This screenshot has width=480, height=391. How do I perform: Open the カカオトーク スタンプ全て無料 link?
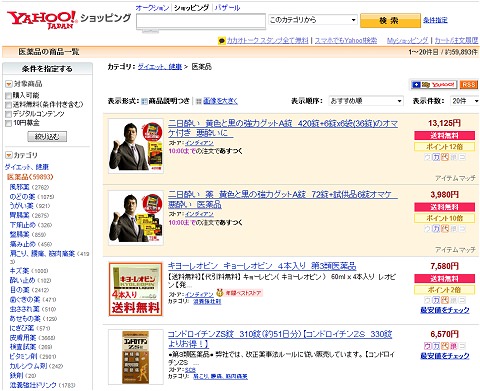tap(268, 41)
